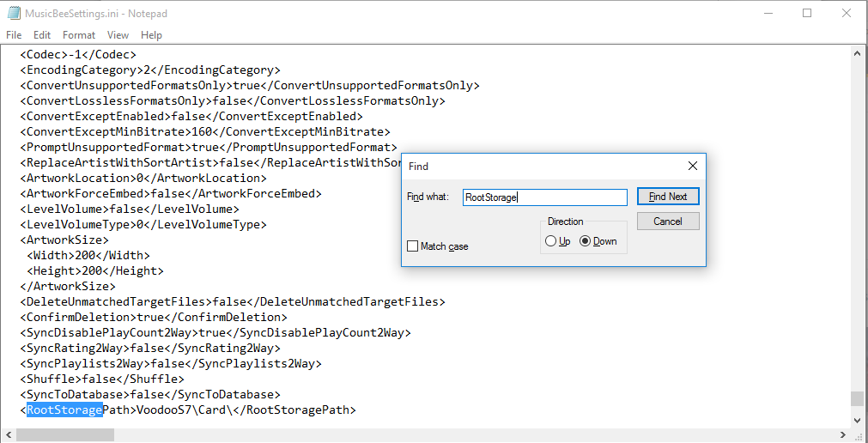
Task: Click the ConvertExceptMinBitrate 160 line
Action: point(205,132)
